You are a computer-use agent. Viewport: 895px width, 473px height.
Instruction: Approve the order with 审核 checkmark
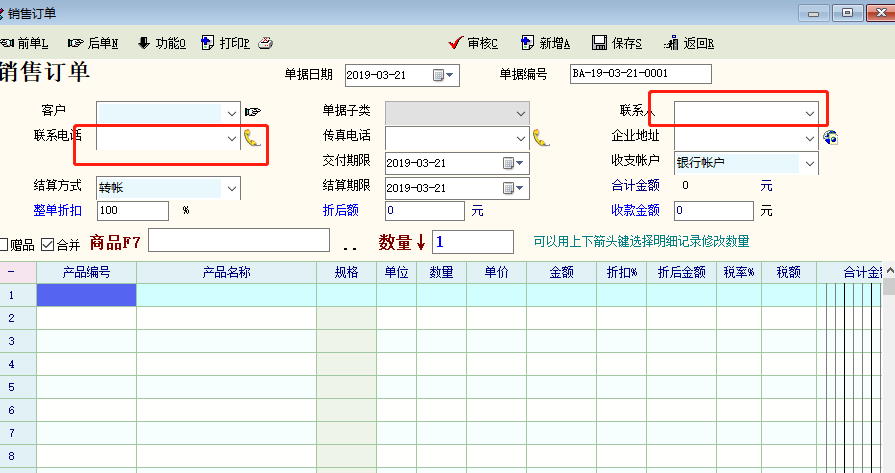pos(474,43)
